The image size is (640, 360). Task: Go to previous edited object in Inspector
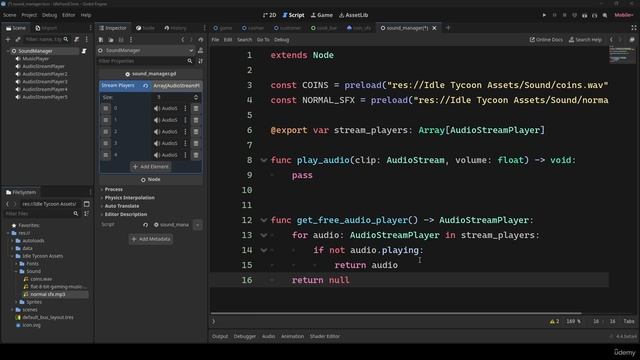click(x=182, y=40)
